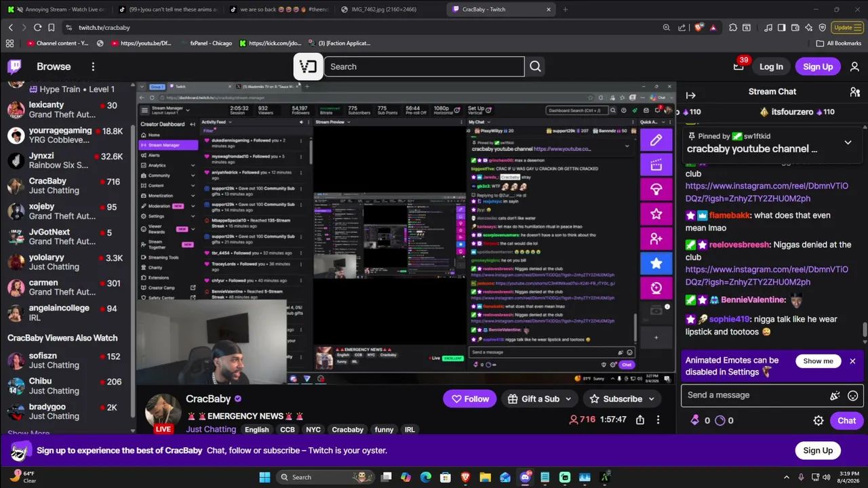Subscribe to CracBaby
The height and width of the screenshot is (488, 868).
click(x=616, y=399)
